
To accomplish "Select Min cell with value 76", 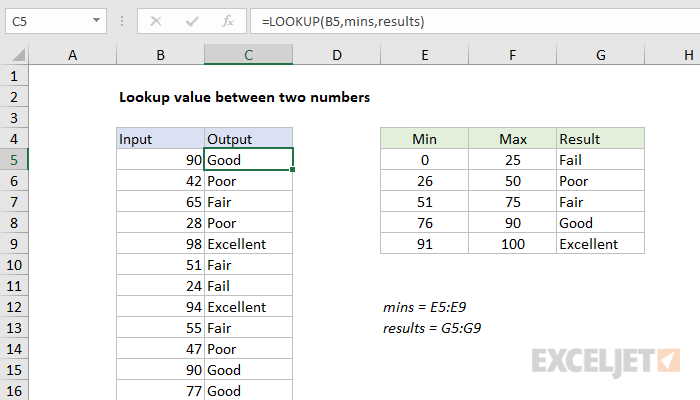I will coord(425,223).
